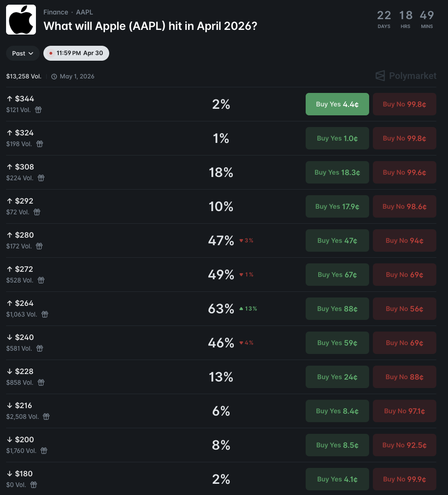Click the gift icon next to $2,508 Vol.
The height and width of the screenshot is (495, 448).
pos(46,417)
